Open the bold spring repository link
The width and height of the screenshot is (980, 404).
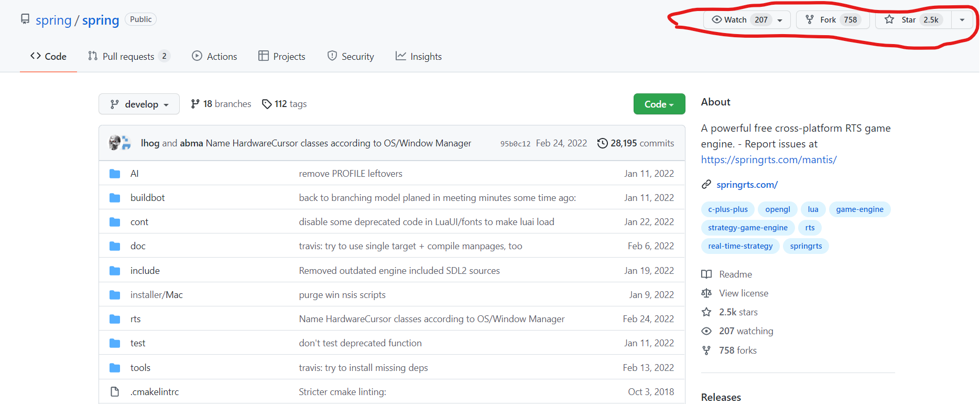[101, 20]
